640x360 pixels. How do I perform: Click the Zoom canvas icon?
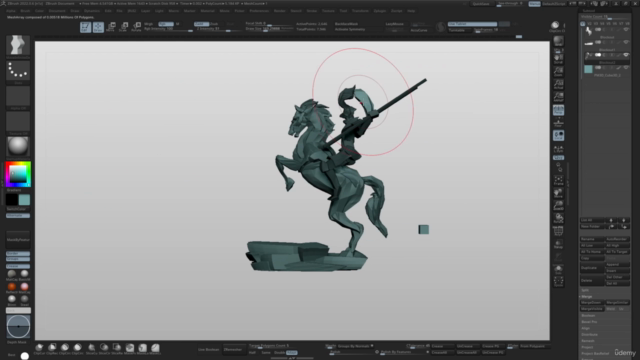pos(558,71)
